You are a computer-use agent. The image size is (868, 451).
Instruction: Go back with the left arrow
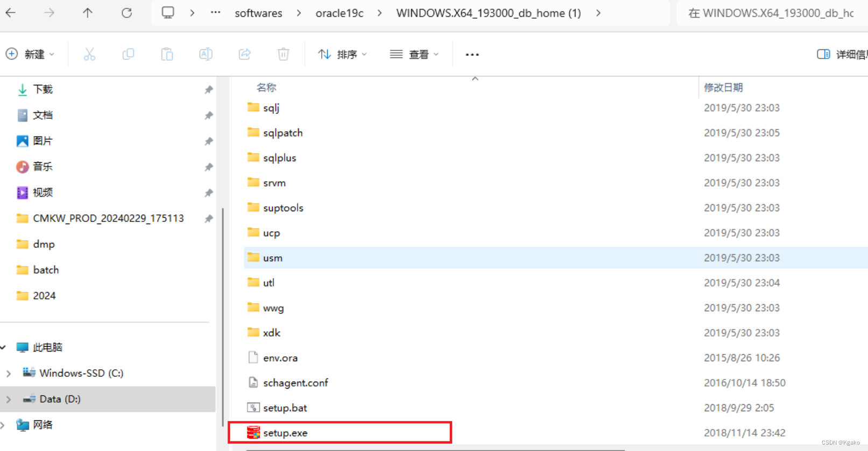click(x=11, y=12)
